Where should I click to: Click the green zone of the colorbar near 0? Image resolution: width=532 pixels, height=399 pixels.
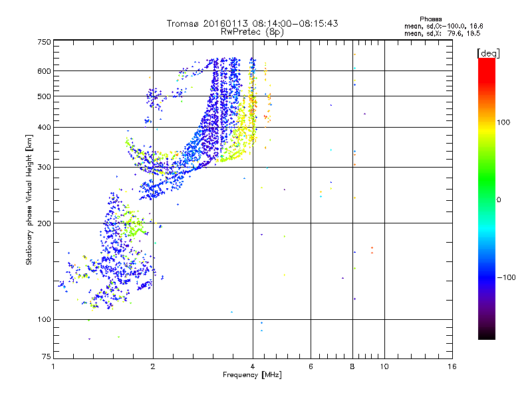click(487, 198)
